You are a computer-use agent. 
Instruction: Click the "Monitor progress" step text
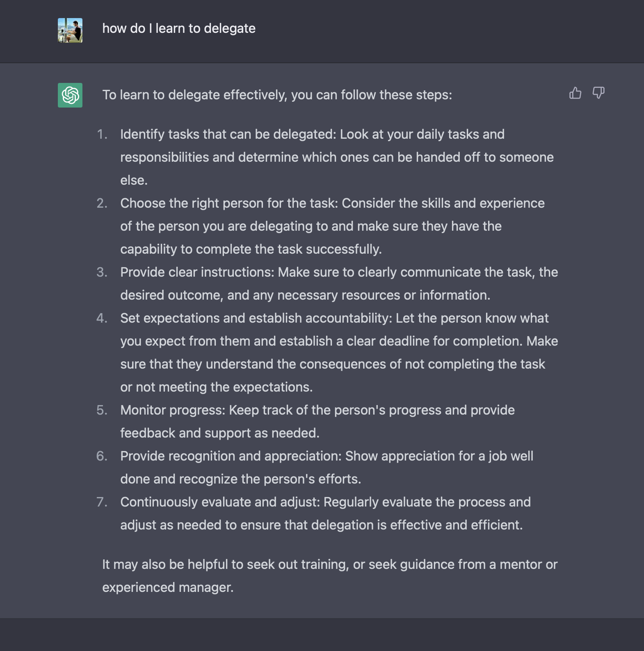tap(317, 410)
